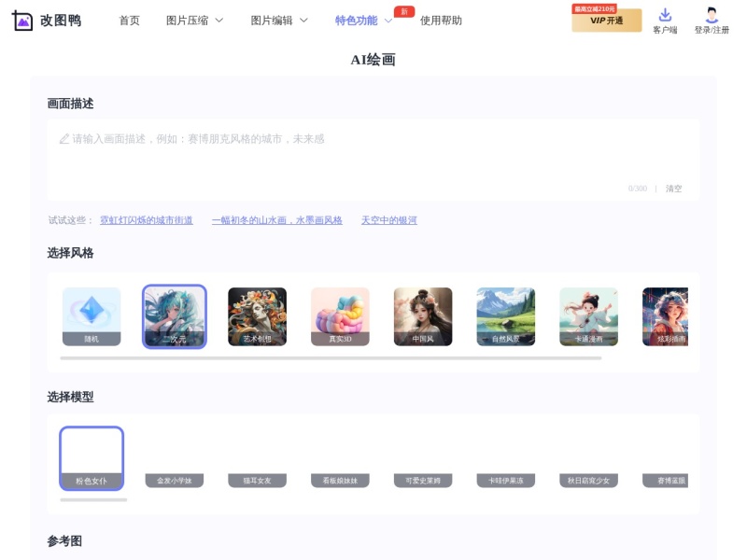
Task: Select the 金发小学妹 model
Action: click(175, 458)
